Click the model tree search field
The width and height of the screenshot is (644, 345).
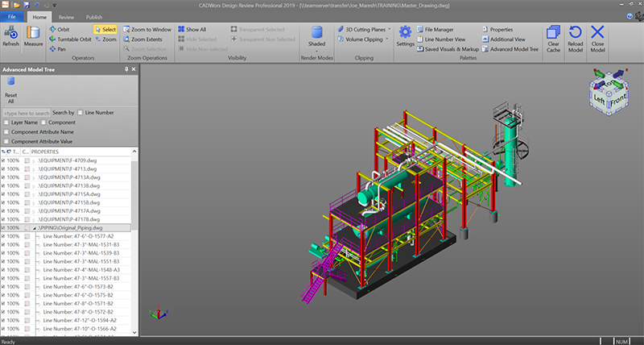[27, 113]
